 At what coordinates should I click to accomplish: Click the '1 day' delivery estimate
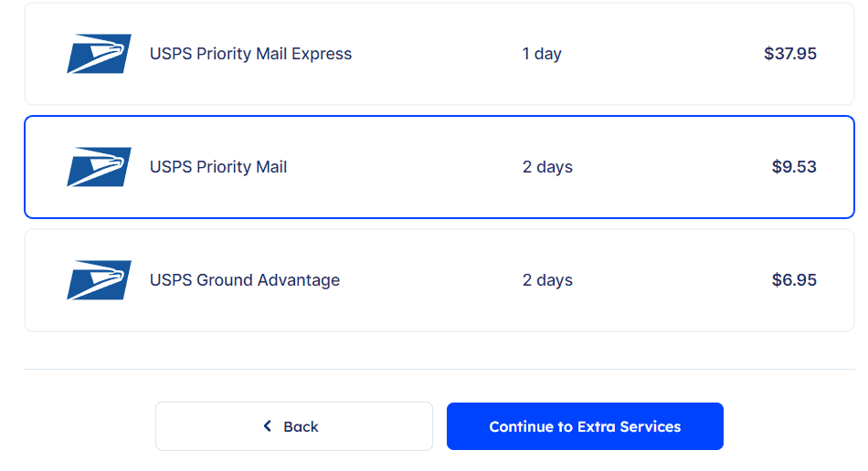coord(542,54)
